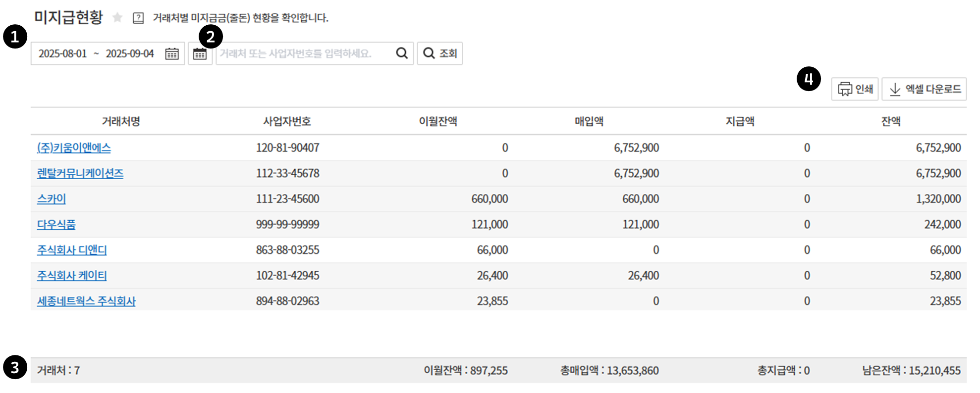Click the start date 2025-08-01 field
Viewport: 980px width, 393px height.
pos(63,53)
